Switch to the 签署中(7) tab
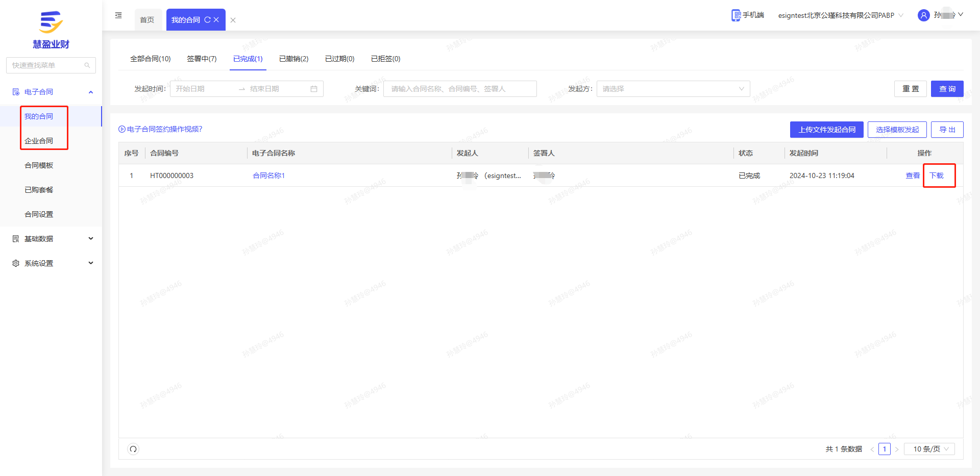This screenshot has height=476, width=980. 202,59
